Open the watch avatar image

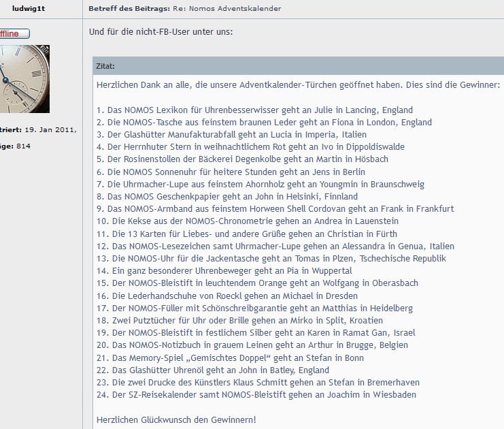pyautogui.click(x=24, y=79)
